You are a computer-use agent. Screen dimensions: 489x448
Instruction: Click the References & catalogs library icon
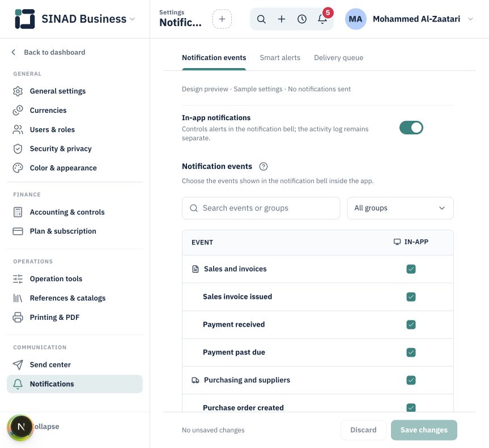pos(18,298)
